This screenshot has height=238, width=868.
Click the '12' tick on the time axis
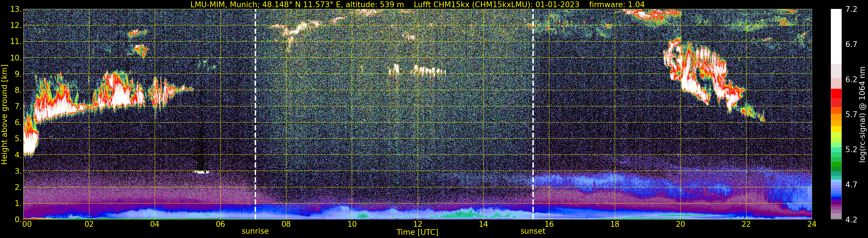pos(417,224)
